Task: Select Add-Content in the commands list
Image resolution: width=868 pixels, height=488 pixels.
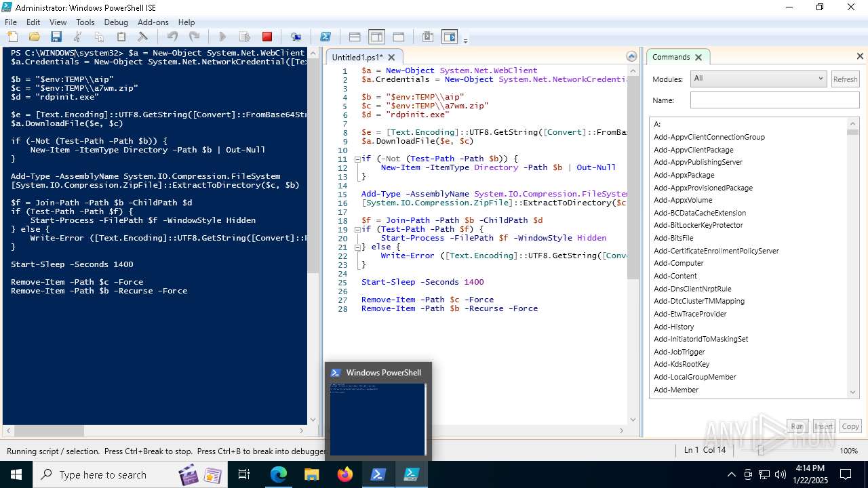Action: coord(675,276)
